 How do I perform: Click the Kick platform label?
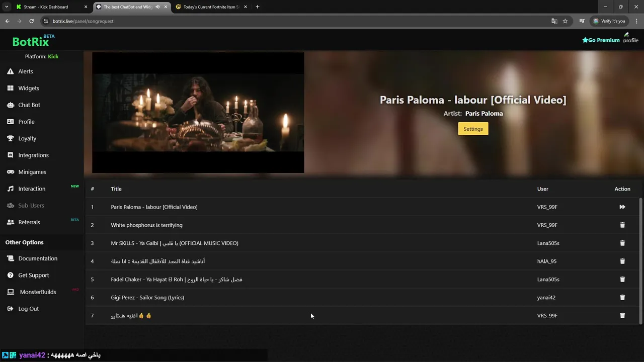tap(53, 56)
